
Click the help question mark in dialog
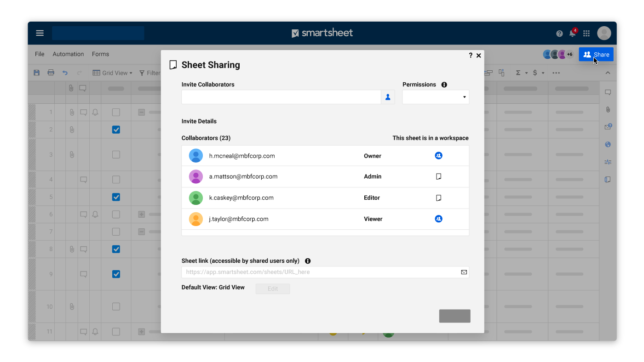click(x=471, y=56)
